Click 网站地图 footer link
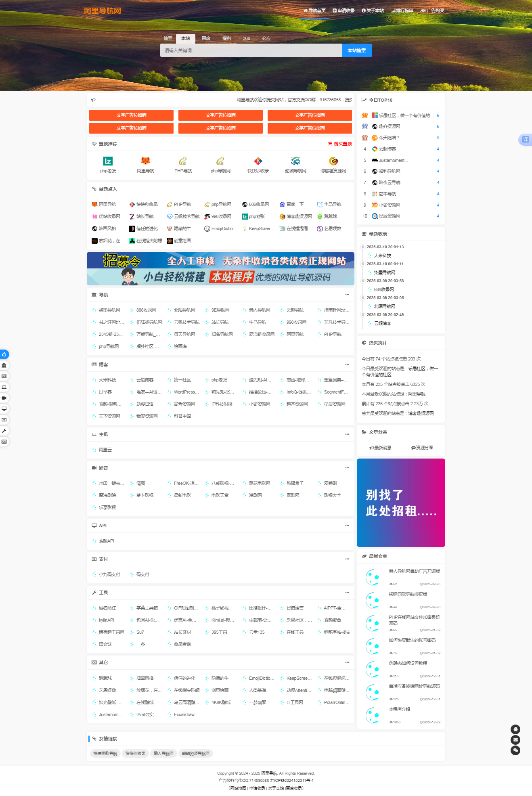 coord(238,788)
